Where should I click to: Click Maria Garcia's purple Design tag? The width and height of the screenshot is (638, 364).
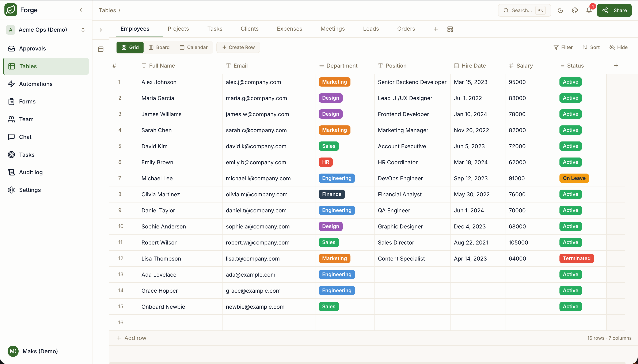(x=330, y=98)
